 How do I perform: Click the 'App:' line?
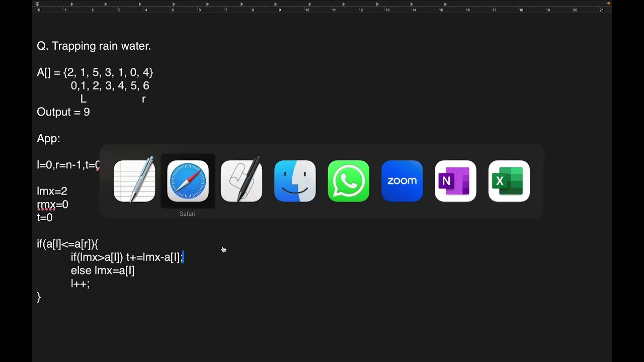[x=48, y=138]
